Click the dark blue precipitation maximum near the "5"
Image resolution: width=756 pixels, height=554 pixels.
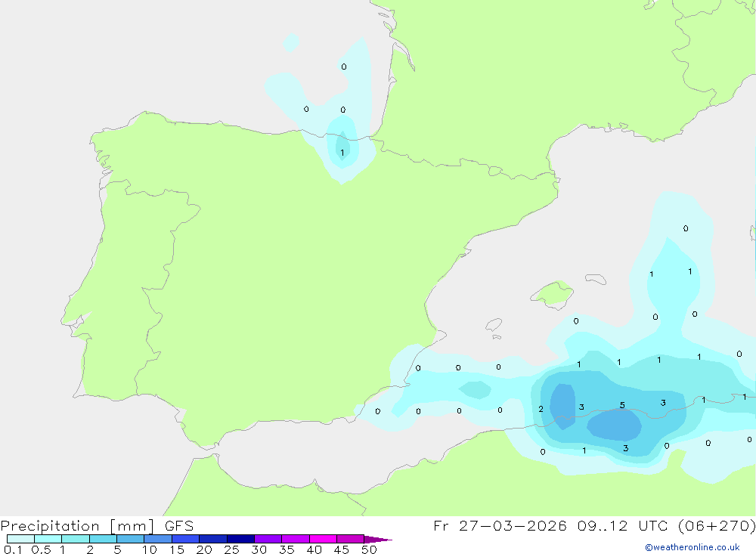pyautogui.click(x=614, y=425)
